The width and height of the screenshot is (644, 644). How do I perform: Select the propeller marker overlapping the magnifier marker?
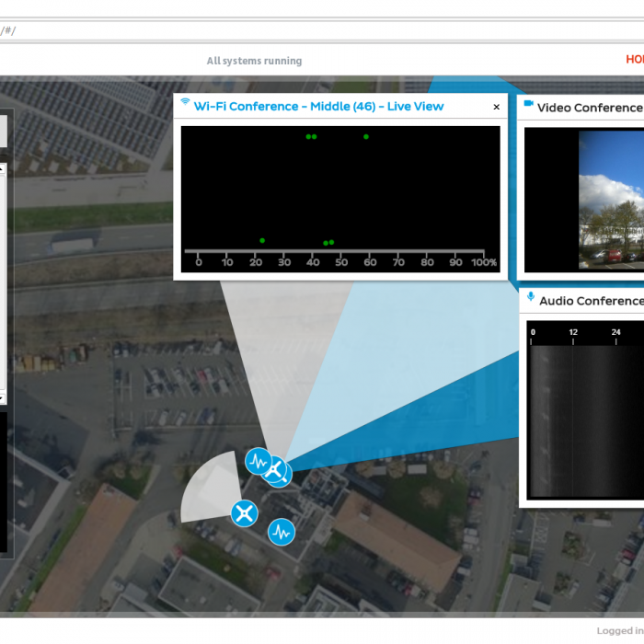click(274, 469)
